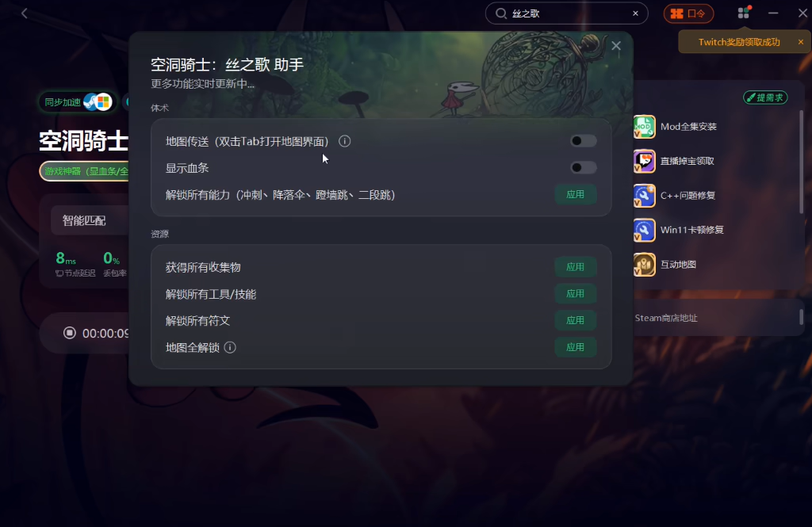Open the 直播掉宝领取 icon

point(644,161)
